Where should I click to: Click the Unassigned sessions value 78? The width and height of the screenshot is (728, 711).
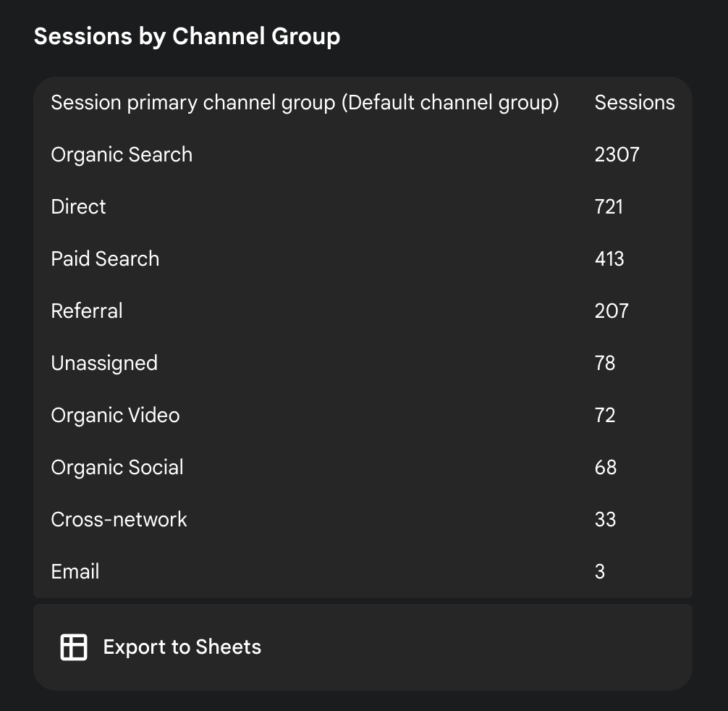606,363
